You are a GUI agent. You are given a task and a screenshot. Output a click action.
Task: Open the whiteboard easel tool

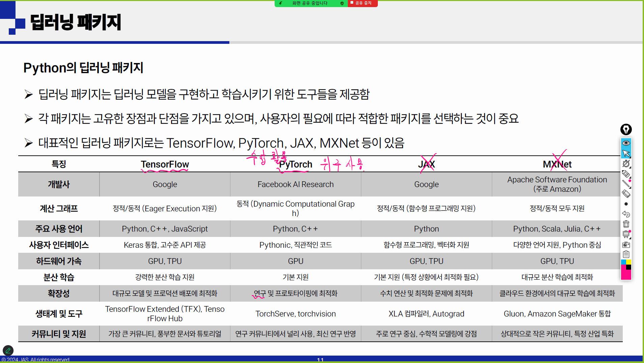click(x=626, y=234)
